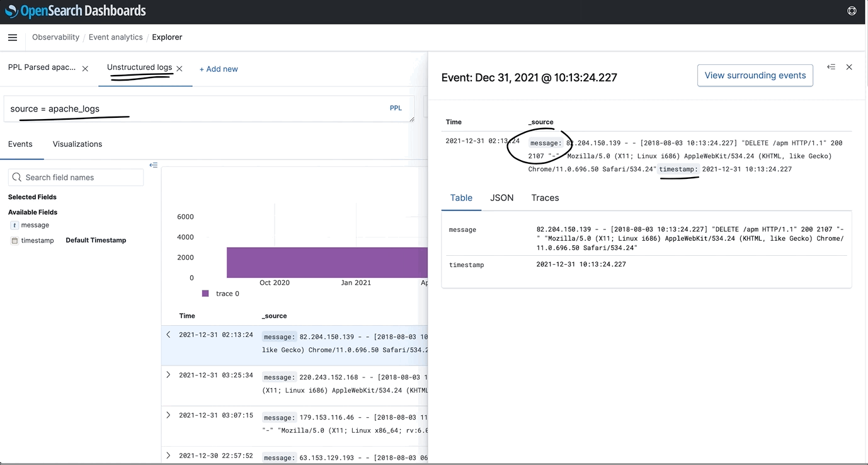Open the Events tab
This screenshot has width=868, height=465.
coord(20,144)
